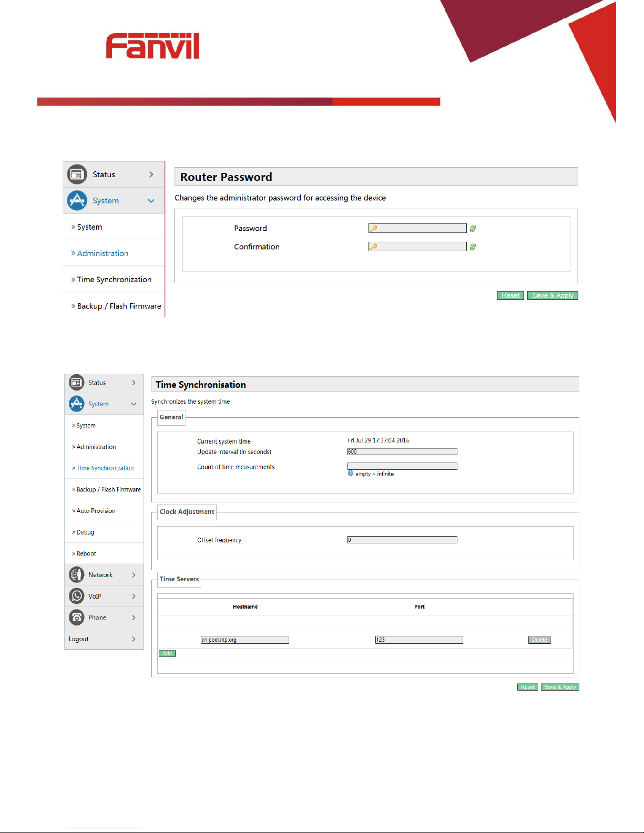
Task: Click the 'Time Servers' section label
Action: point(179,579)
